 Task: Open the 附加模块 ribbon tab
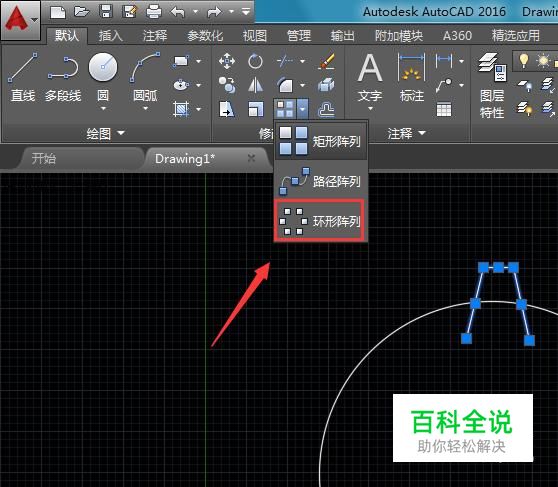coord(399,36)
